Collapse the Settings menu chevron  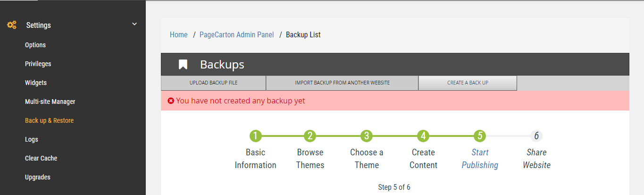(x=134, y=24)
